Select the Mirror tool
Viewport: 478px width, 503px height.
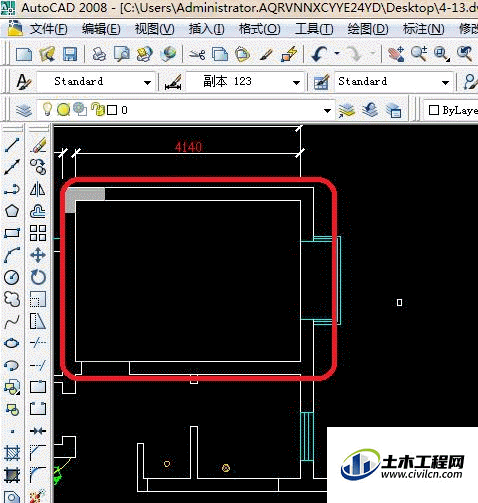[x=38, y=189]
